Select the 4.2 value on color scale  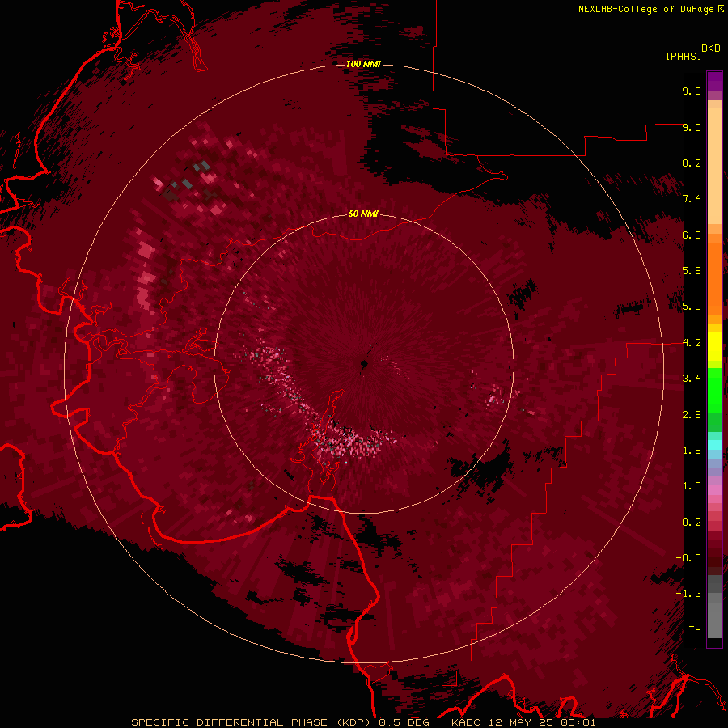click(x=692, y=343)
